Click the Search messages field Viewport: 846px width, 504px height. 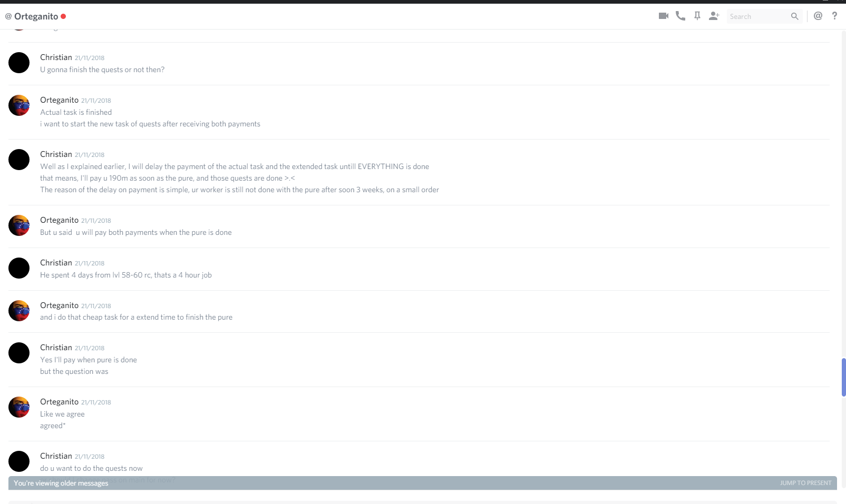(x=759, y=16)
